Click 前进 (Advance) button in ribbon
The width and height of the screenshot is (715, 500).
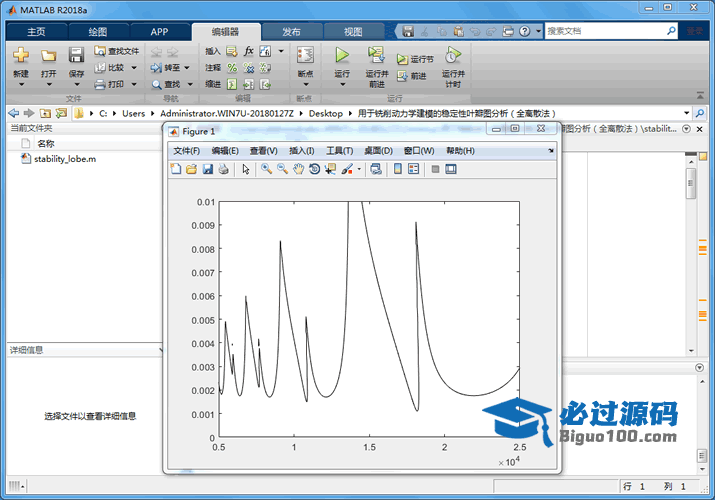tap(411, 76)
